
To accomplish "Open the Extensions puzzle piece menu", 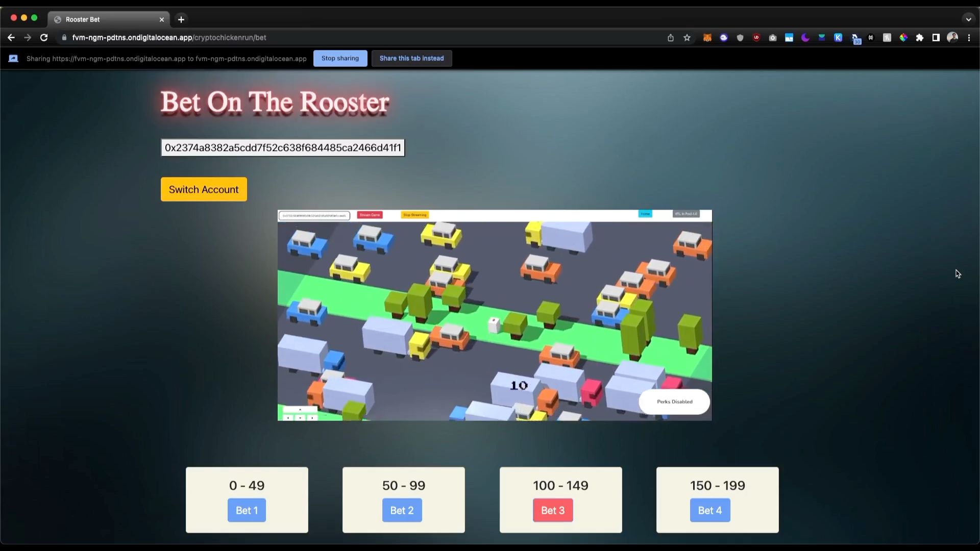I will [920, 38].
